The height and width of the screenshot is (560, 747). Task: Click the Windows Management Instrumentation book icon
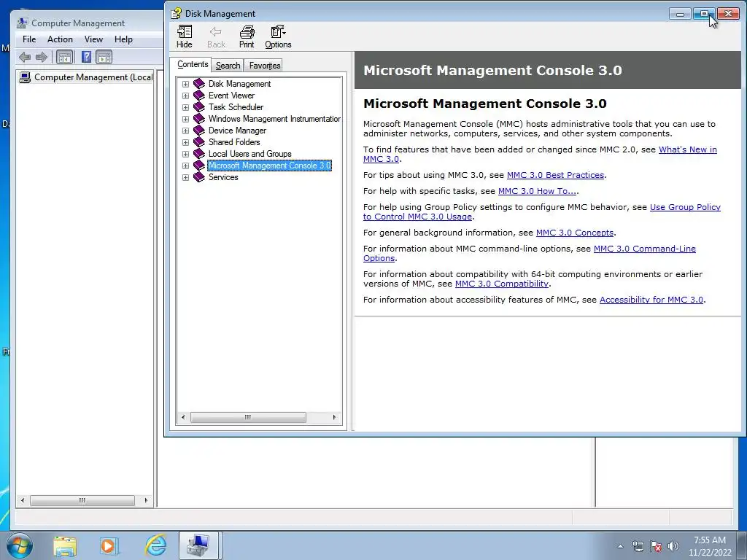click(199, 119)
